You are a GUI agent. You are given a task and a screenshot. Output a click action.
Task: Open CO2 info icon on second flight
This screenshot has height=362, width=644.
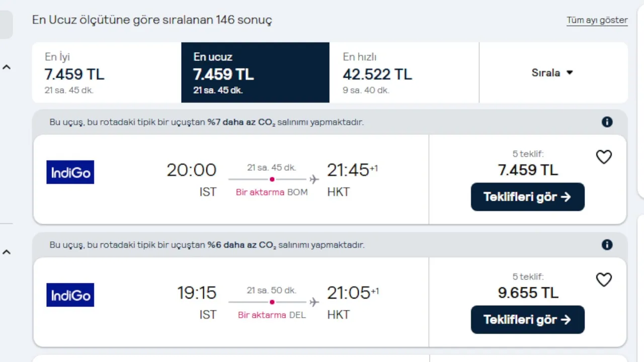[x=607, y=245]
